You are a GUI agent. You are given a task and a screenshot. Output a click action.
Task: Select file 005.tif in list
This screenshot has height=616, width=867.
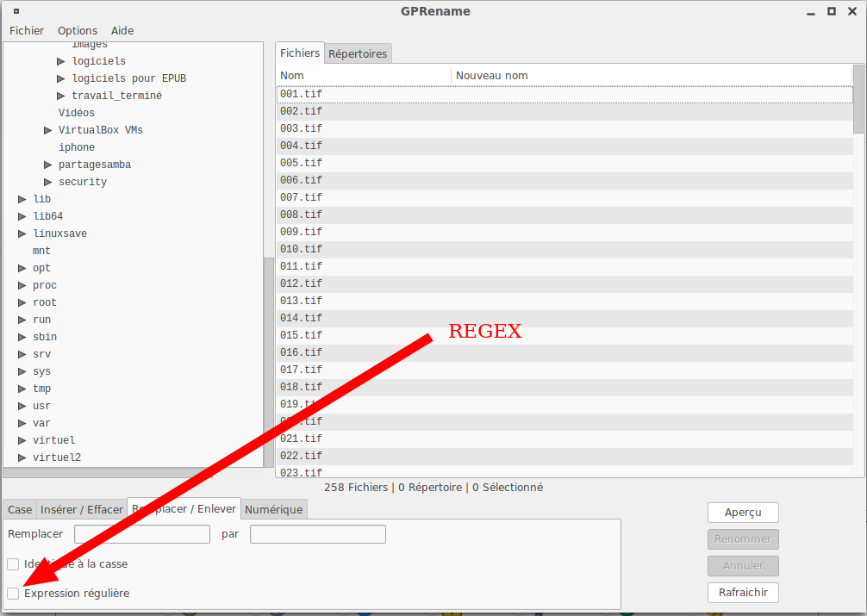click(564, 163)
